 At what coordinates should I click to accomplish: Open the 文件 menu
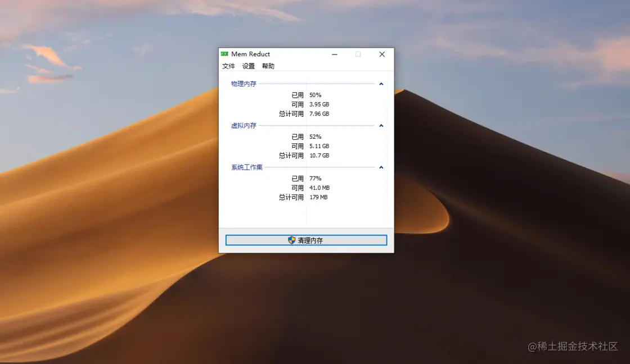click(x=228, y=66)
